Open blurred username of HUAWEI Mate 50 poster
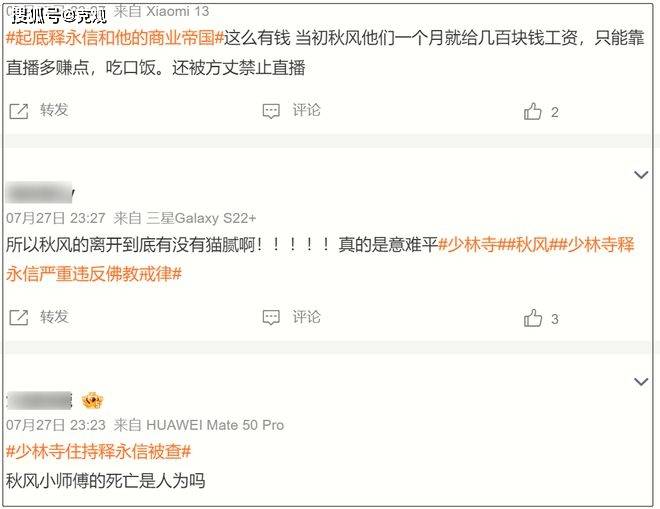The image size is (660, 509). point(40,400)
